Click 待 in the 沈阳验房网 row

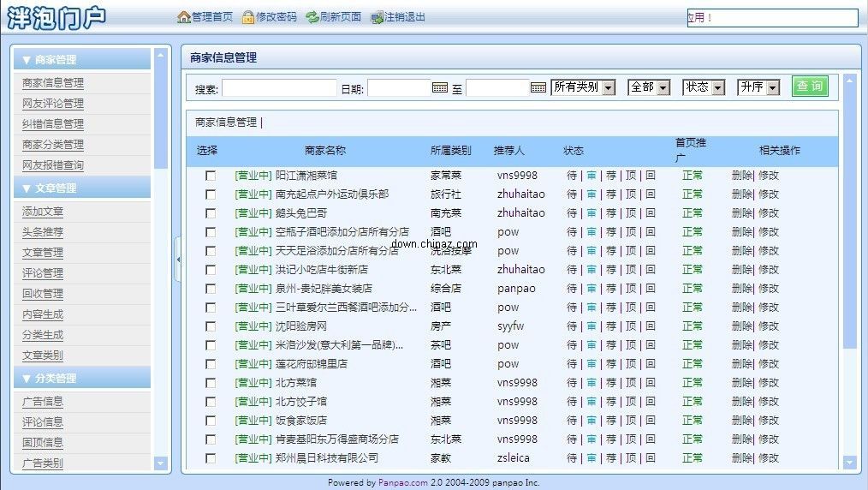(x=572, y=326)
